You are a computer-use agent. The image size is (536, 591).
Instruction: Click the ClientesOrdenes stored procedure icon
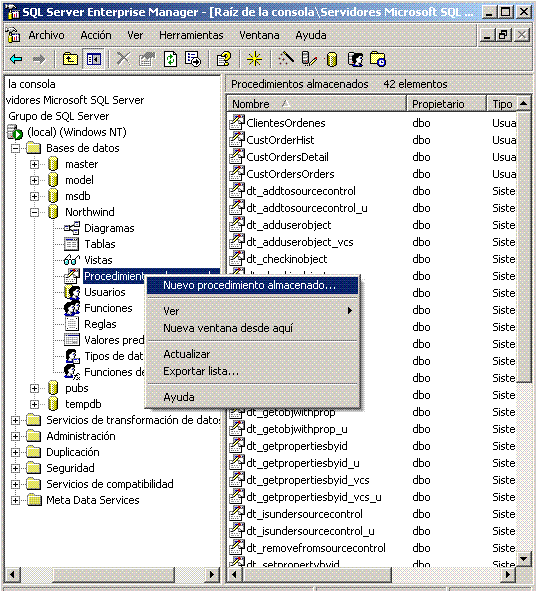(x=237, y=122)
